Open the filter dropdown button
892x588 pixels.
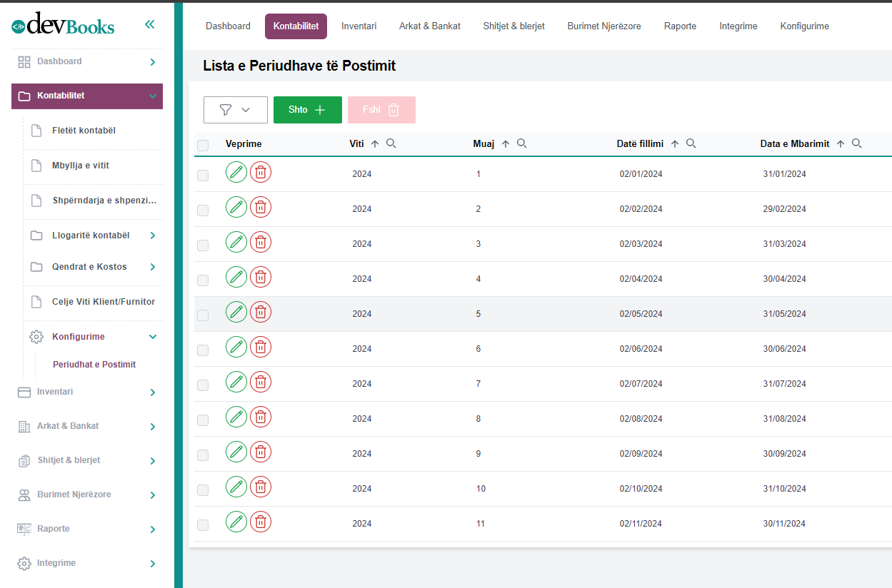pyautogui.click(x=235, y=110)
